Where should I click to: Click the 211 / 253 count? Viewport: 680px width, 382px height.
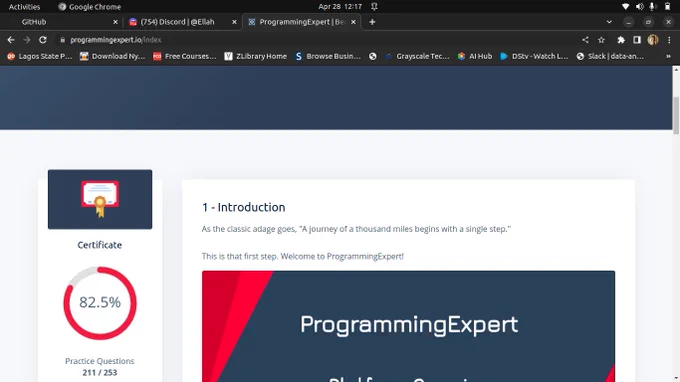coord(100,372)
